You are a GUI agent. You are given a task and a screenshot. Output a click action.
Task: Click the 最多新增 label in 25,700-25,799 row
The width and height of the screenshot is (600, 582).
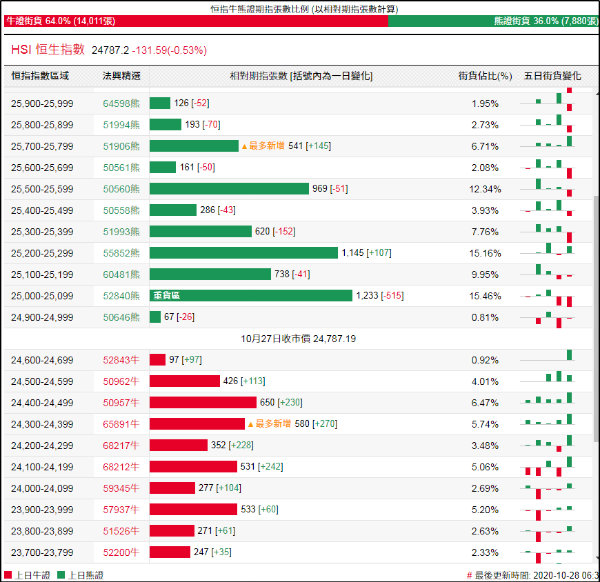point(263,146)
